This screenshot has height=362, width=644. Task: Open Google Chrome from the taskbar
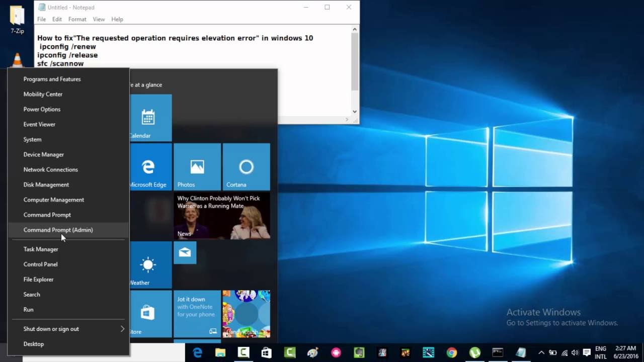pyautogui.click(x=452, y=353)
